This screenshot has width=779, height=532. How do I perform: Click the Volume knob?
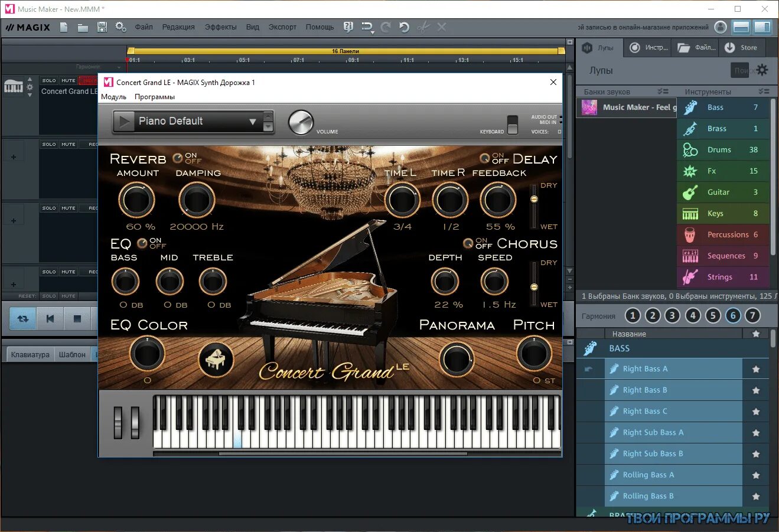(301, 122)
